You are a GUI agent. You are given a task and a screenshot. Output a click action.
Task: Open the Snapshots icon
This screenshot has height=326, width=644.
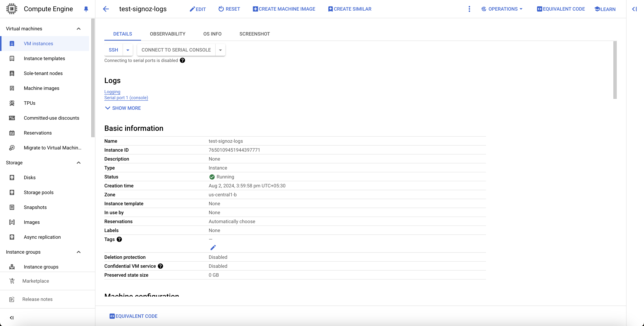coord(12,207)
